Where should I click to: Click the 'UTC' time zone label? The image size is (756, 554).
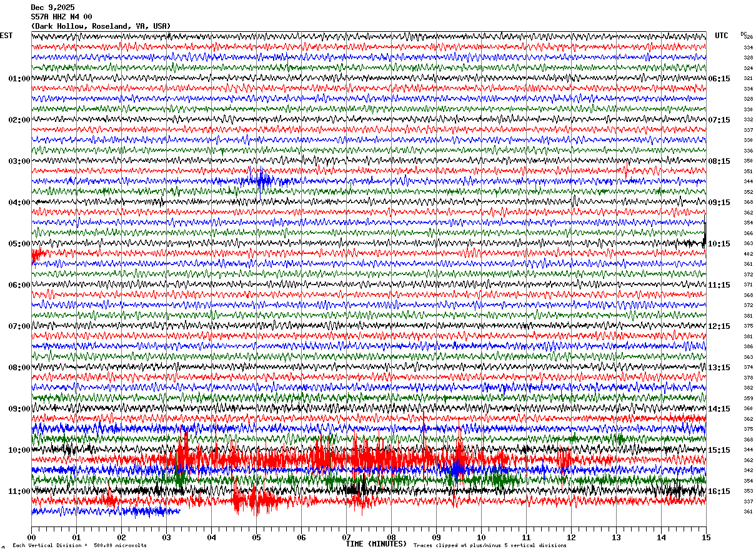[x=722, y=36]
